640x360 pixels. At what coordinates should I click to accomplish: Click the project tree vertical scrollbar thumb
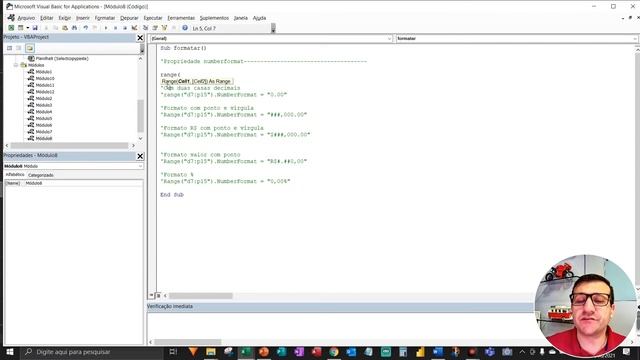pos(140,116)
